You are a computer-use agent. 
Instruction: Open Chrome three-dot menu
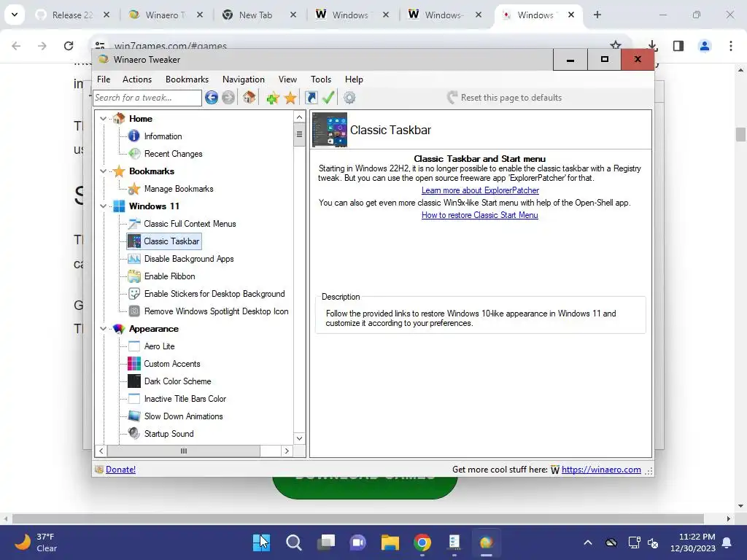731,46
